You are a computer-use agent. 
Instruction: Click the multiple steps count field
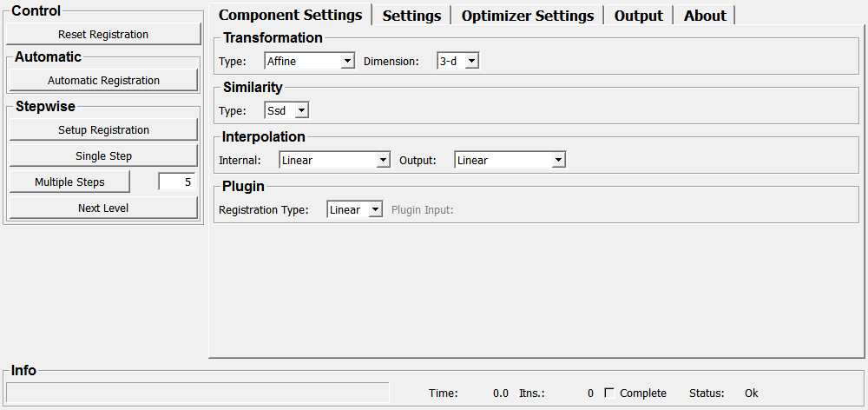177,182
